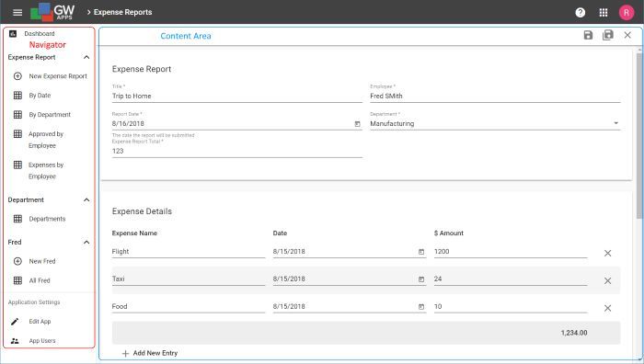Open the By Date view
This screenshot has width=644, height=364.
click(x=40, y=96)
